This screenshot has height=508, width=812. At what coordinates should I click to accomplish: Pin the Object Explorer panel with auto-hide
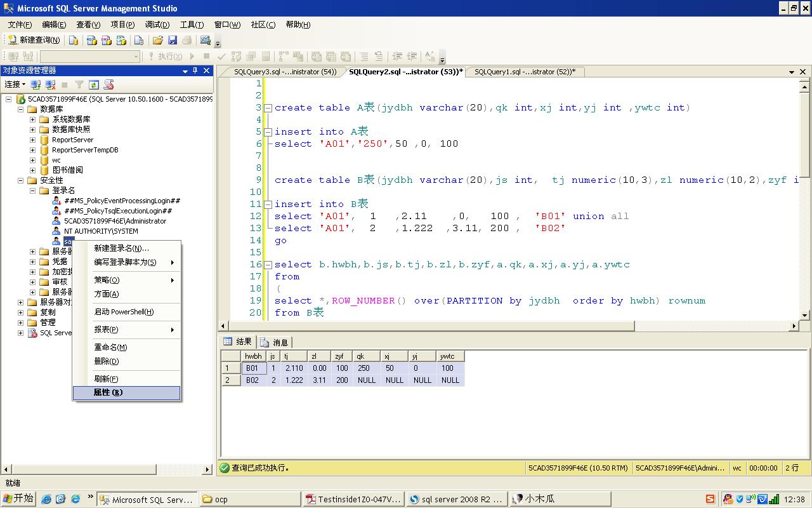click(x=195, y=70)
